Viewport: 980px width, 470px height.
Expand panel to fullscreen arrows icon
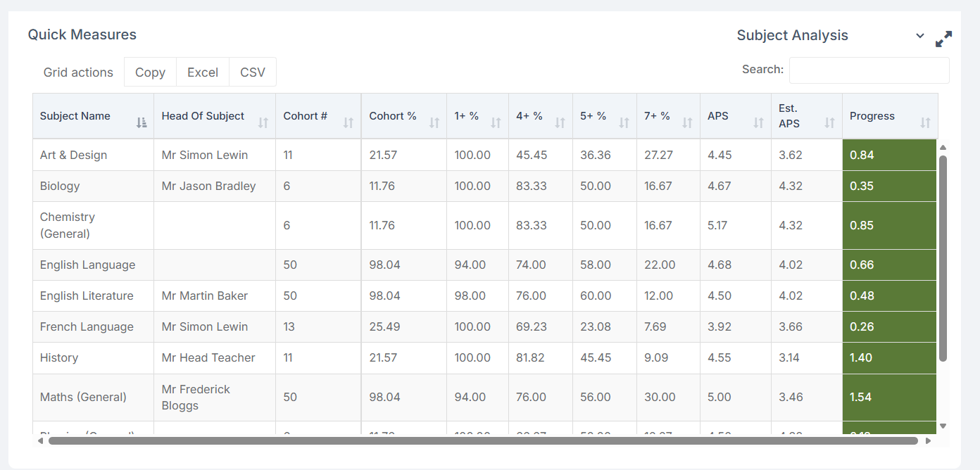point(943,39)
